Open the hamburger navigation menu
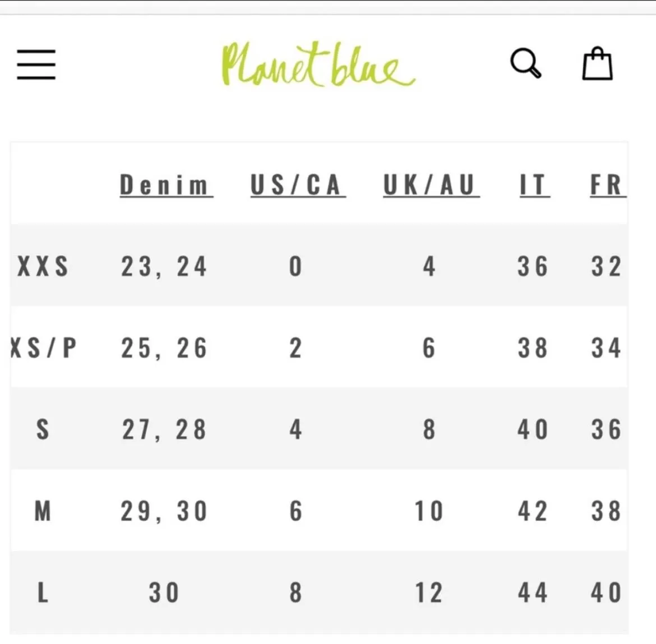The height and width of the screenshot is (644, 656). tap(36, 64)
